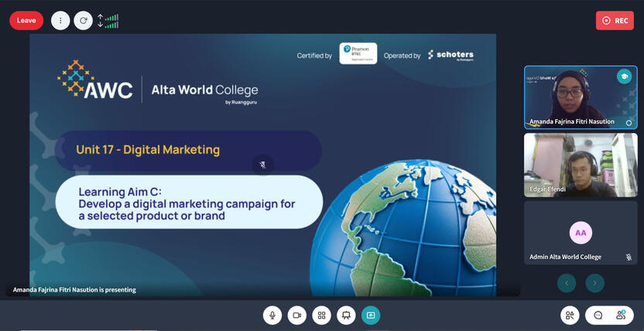The height and width of the screenshot is (331, 644).
Task: Click the Admin Alta World College tile
Action: (x=580, y=233)
